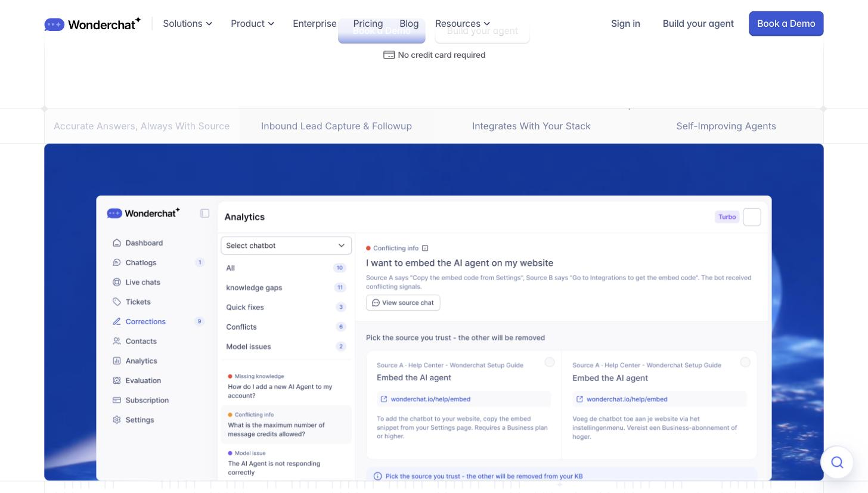Viewport: 868px width, 493px height.
Task: Open the Solutions dropdown menu
Action: [188, 24]
